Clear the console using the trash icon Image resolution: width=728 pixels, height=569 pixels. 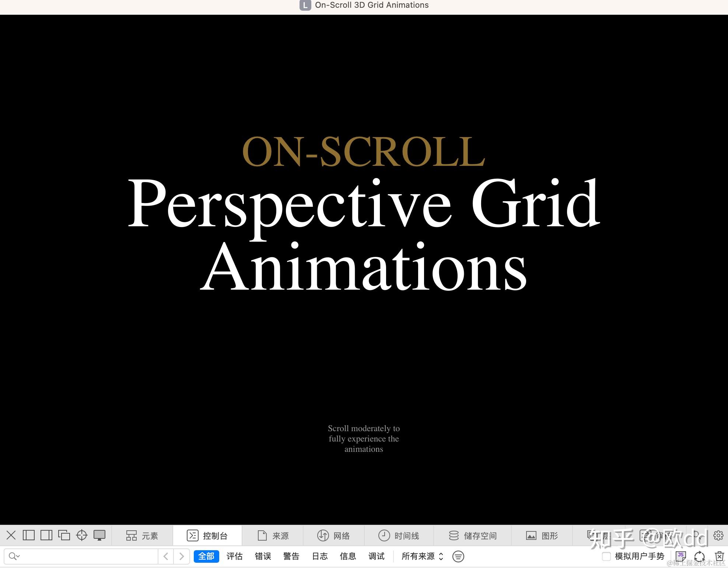tap(718, 556)
